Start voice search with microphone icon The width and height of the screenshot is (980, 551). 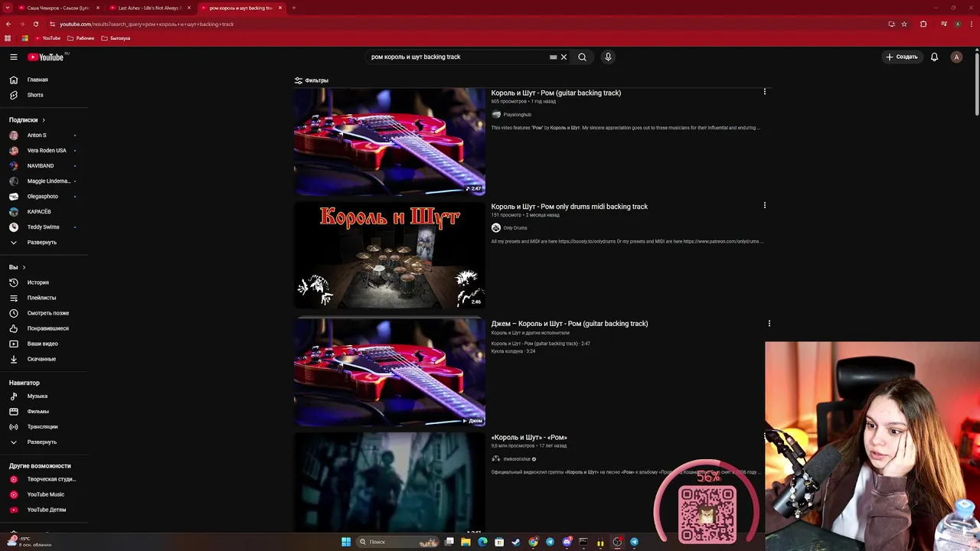click(x=608, y=57)
